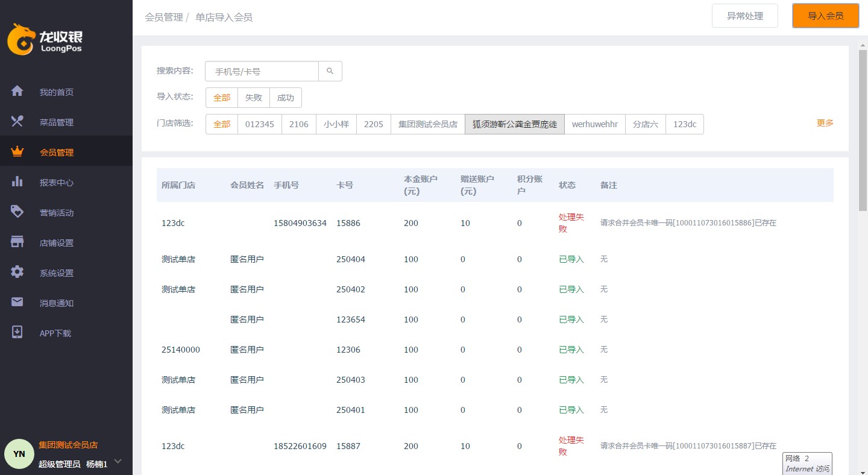This screenshot has width=868, height=475.
Task: Click the YN user avatar
Action: pos(19,454)
